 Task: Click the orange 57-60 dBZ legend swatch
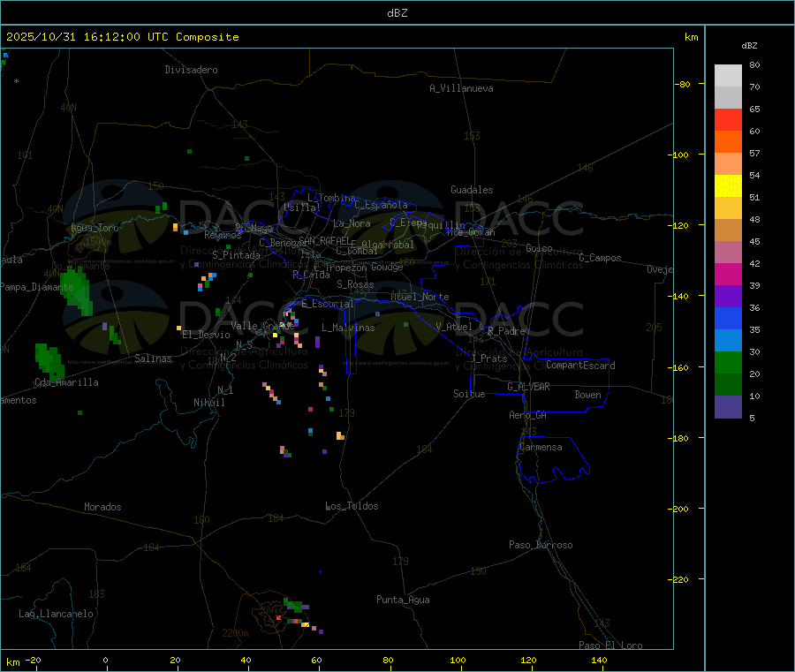[x=728, y=142]
